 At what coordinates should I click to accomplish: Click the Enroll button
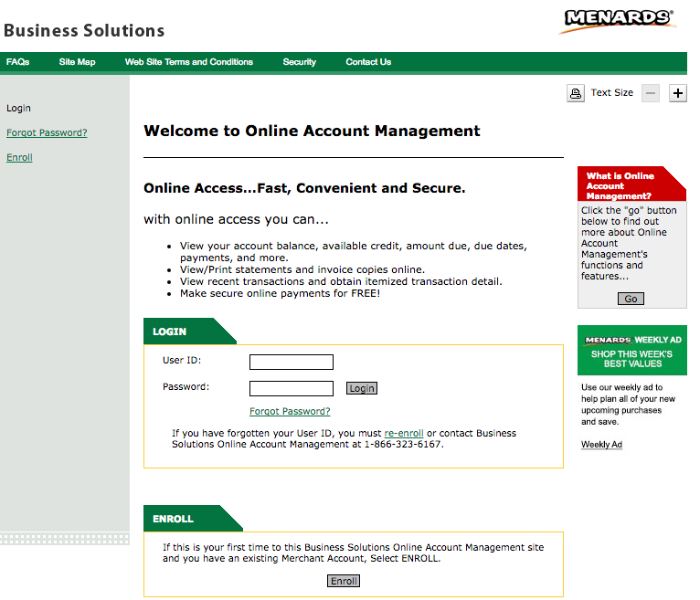click(344, 581)
